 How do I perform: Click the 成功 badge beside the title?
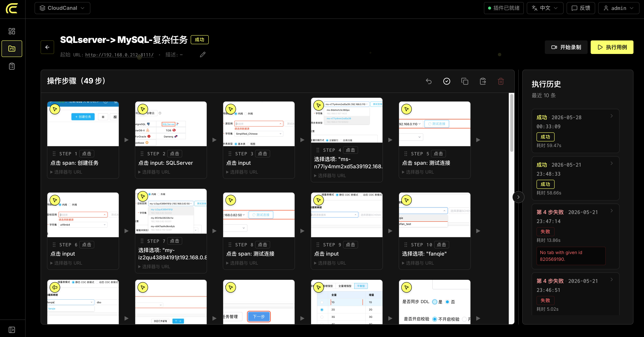click(x=200, y=39)
